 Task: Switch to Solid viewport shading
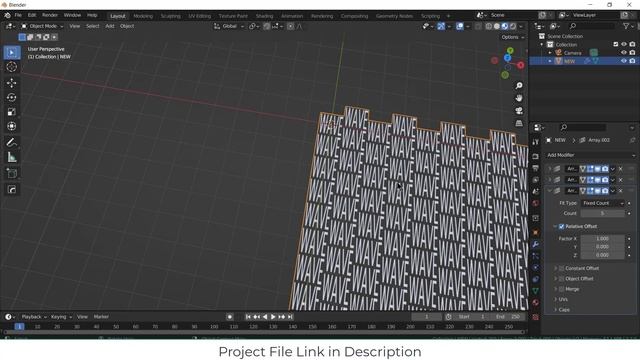pos(497,26)
